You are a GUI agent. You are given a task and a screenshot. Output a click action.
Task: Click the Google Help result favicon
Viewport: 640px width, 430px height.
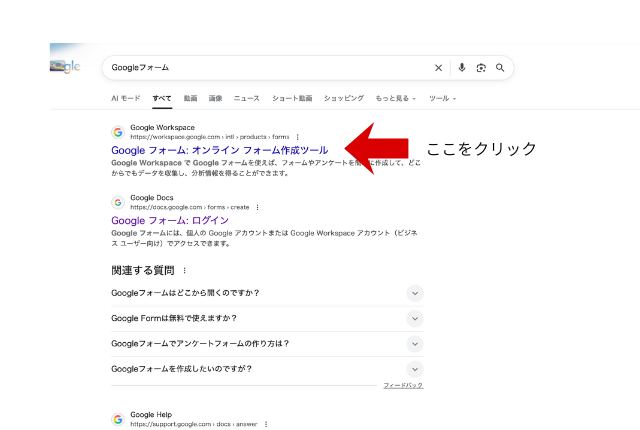coord(118,419)
